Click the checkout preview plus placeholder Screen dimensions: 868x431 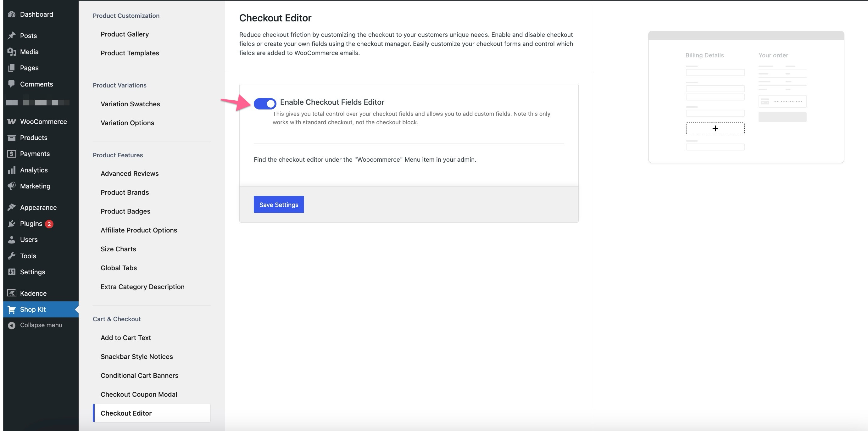(715, 128)
